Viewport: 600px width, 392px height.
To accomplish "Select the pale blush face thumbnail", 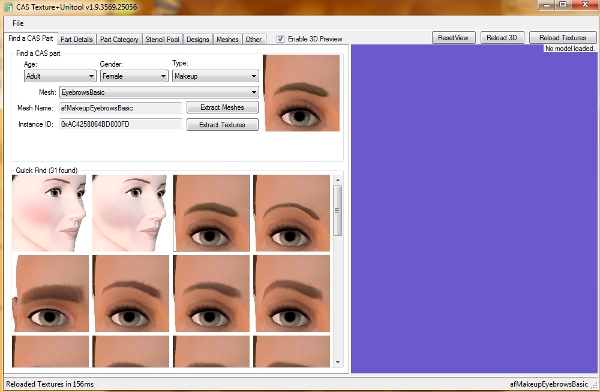I will pyautogui.click(x=130, y=213).
